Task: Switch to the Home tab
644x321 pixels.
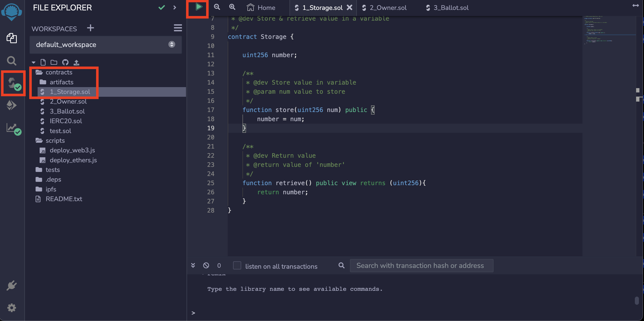Action: (261, 8)
